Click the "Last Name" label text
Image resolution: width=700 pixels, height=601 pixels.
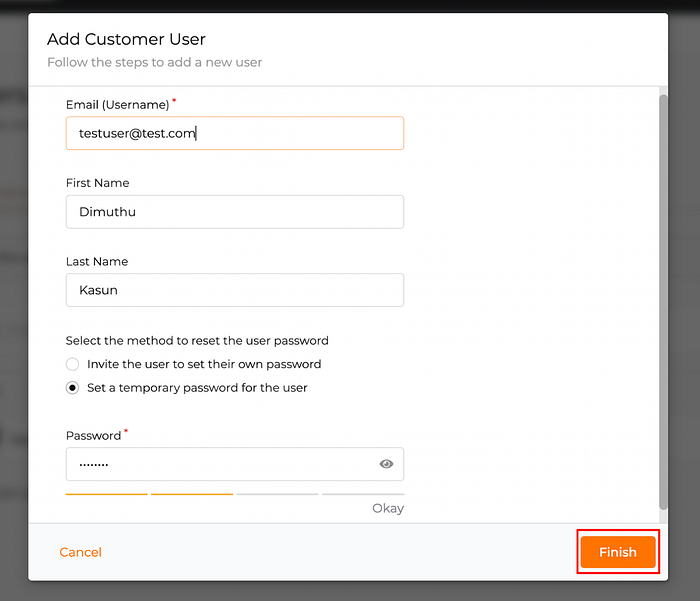(97, 262)
